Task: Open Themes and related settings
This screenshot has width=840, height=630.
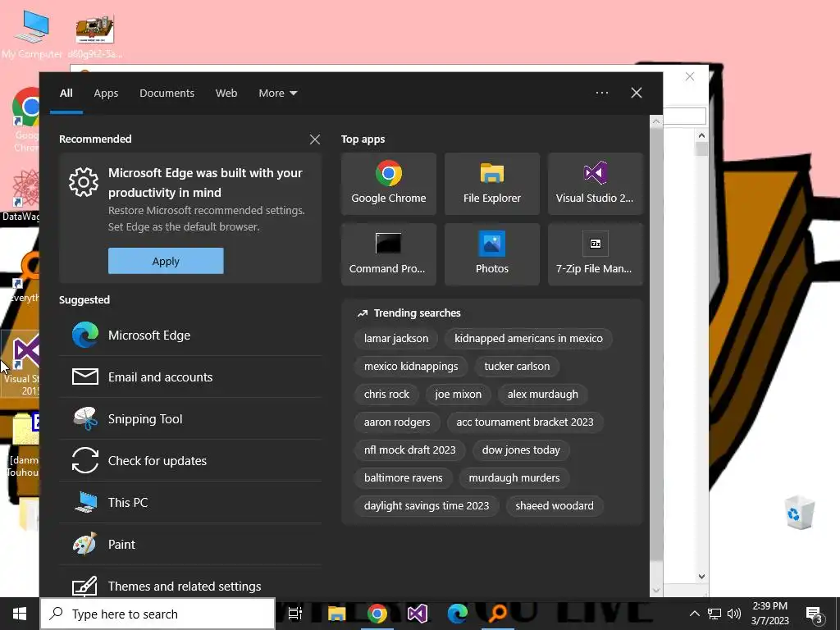Action: click(x=190, y=586)
